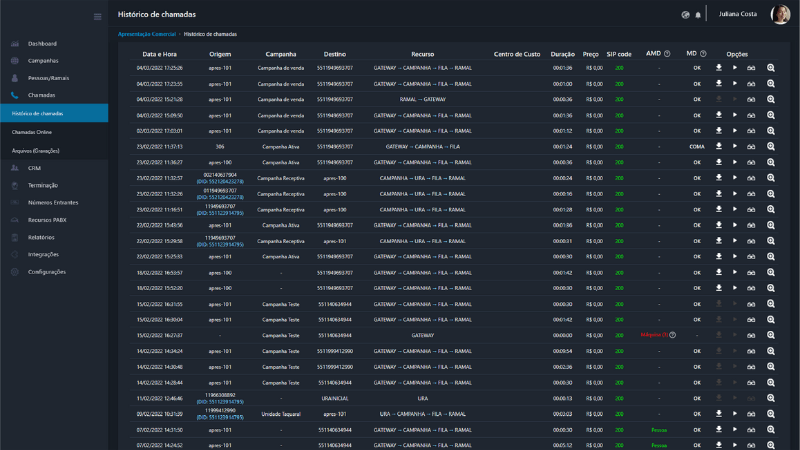Open Configurações in the sidebar
800x450 pixels.
click(x=47, y=271)
